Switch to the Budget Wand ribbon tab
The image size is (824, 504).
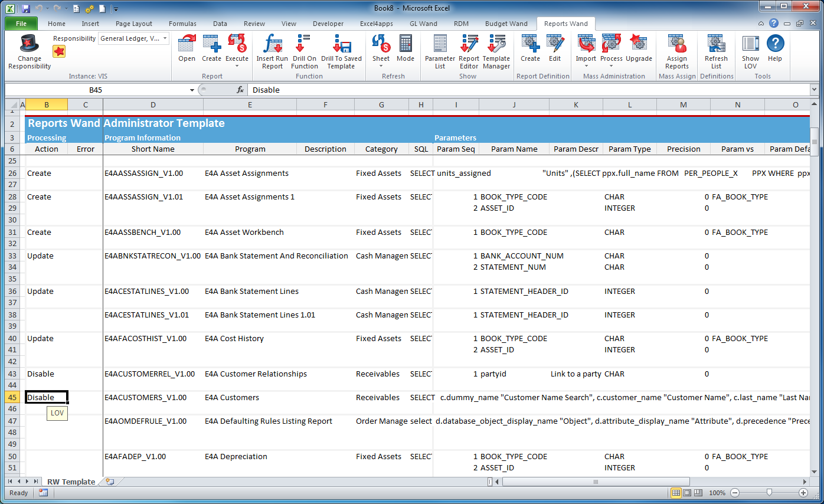(x=506, y=24)
